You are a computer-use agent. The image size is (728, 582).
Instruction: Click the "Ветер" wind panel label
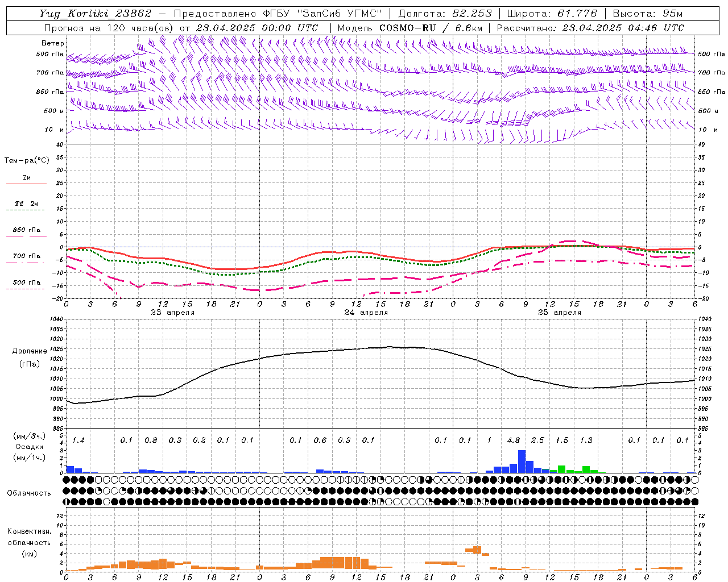click(53, 43)
